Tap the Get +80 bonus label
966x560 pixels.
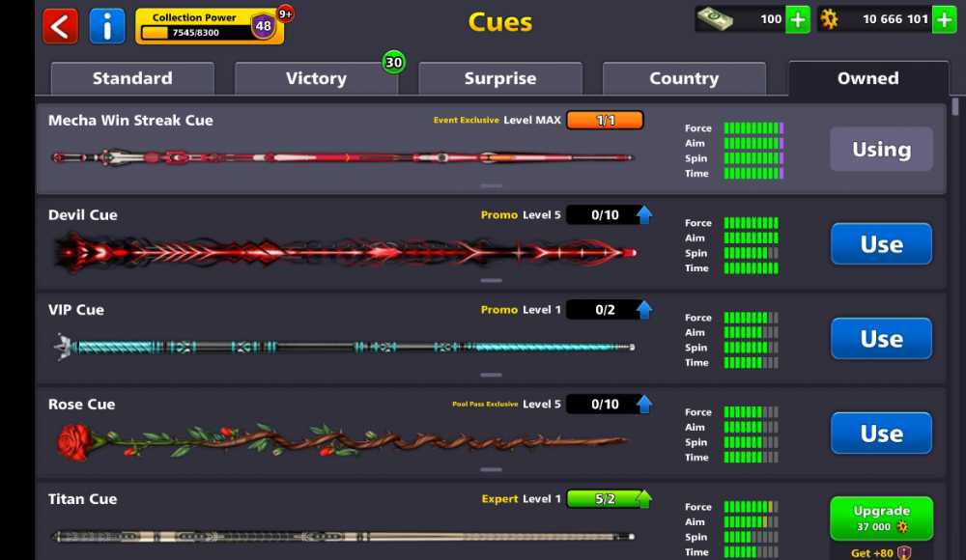[880, 552]
